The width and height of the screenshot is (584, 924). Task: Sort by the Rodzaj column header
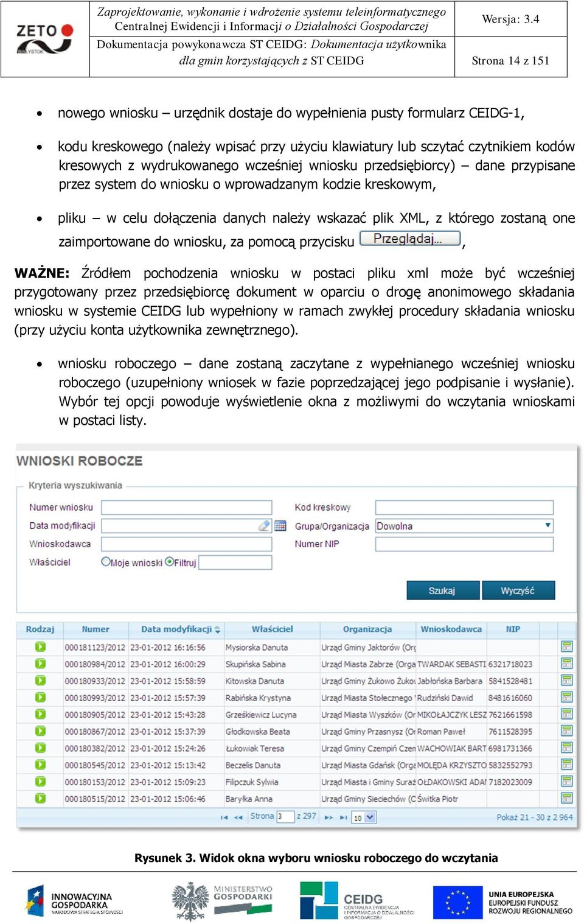(40, 629)
